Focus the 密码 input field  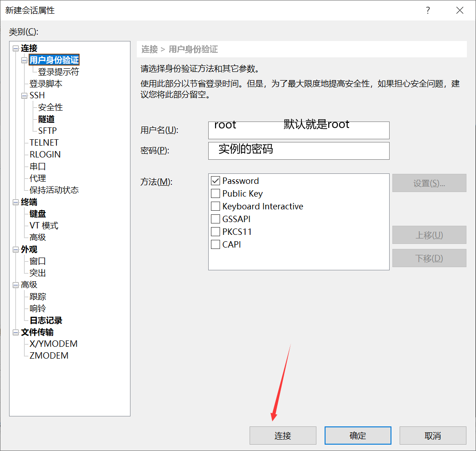(x=299, y=151)
